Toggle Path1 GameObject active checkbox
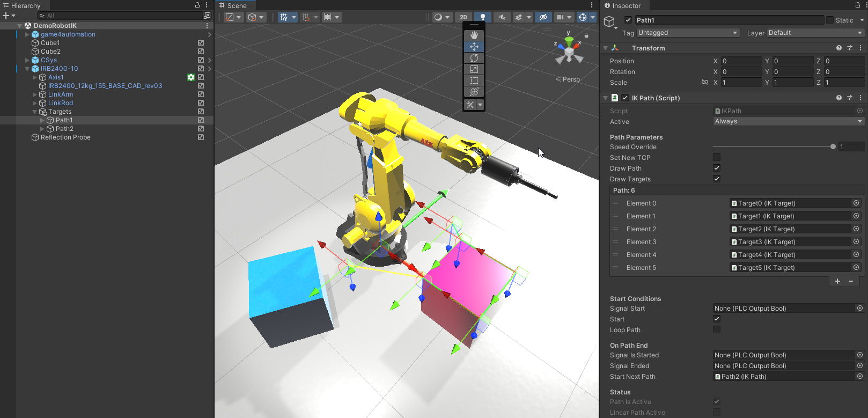This screenshot has width=868, height=418. tap(628, 20)
